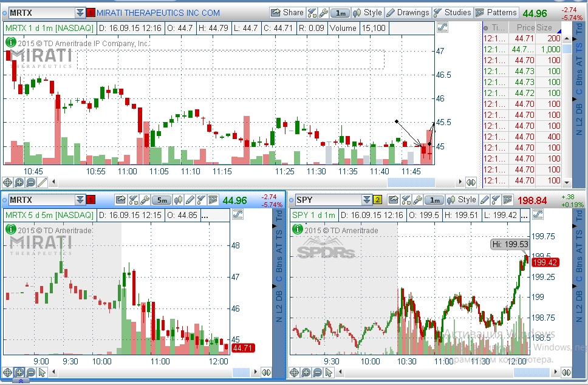Expand symbol dropdown on bottom-left MRTX chart
The height and width of the screenshot is (385, 588).
pos(80,200)
